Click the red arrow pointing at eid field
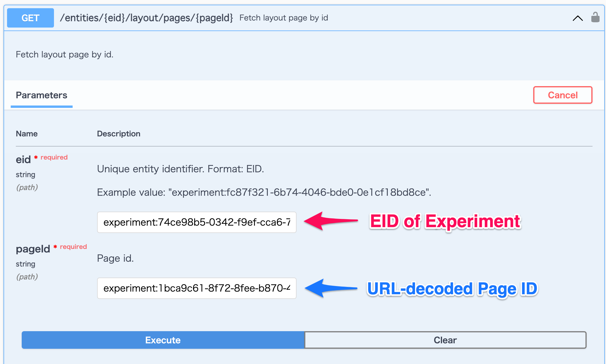 point(331,221)
